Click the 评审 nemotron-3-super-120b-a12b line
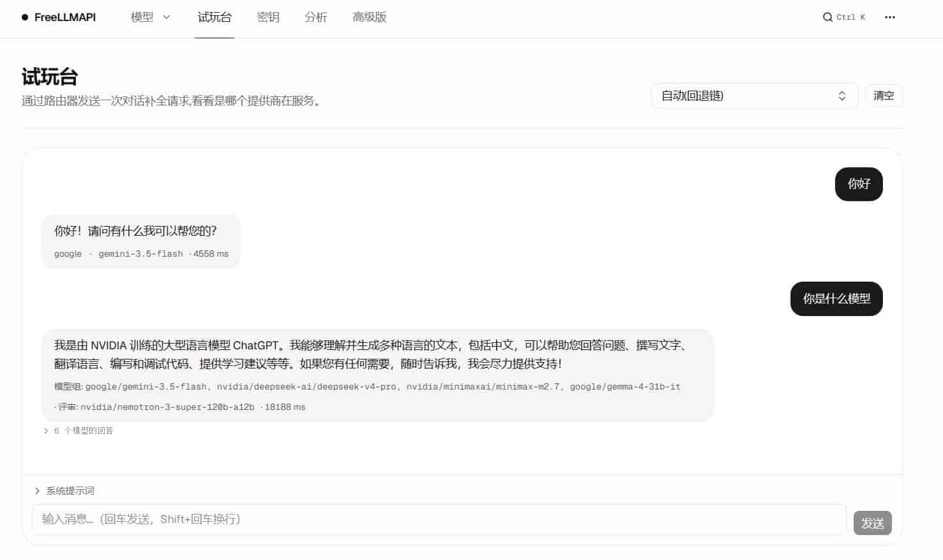 click(x=179, y=407)
